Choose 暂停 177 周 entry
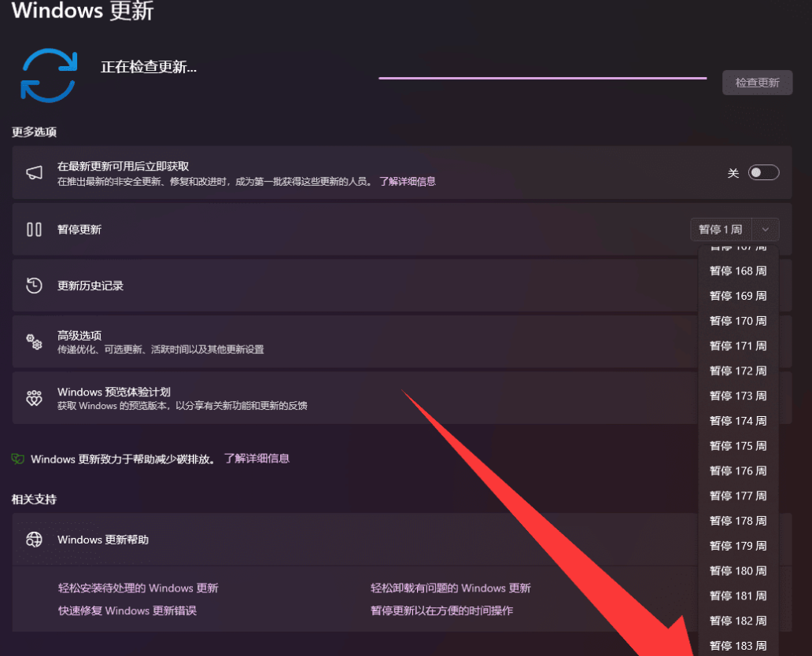The image size is (812, 656). pos(738,496)
